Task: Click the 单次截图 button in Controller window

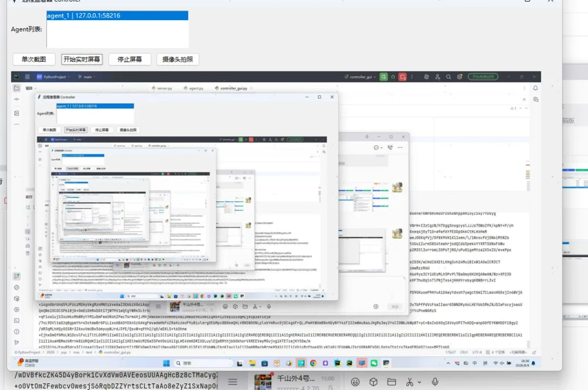Action: 34,59
